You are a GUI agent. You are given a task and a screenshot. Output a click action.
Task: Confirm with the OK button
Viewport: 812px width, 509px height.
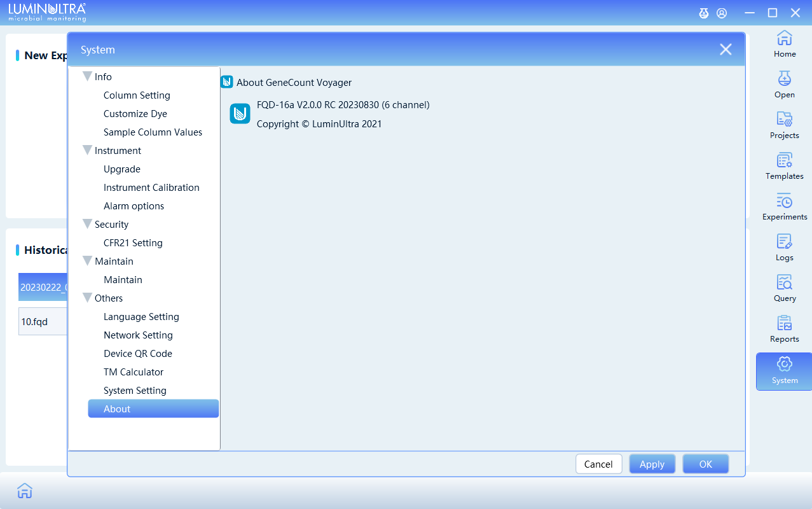(x=705, y=464)
